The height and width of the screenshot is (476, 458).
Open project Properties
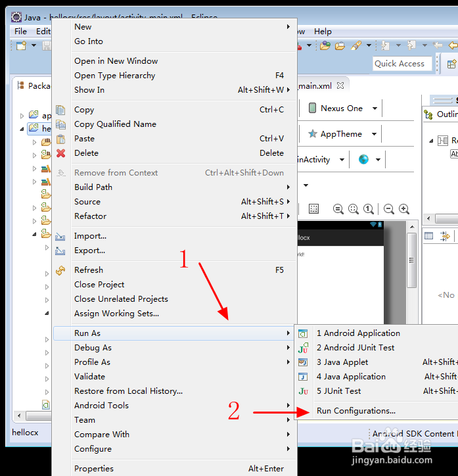tap(175, 468)
